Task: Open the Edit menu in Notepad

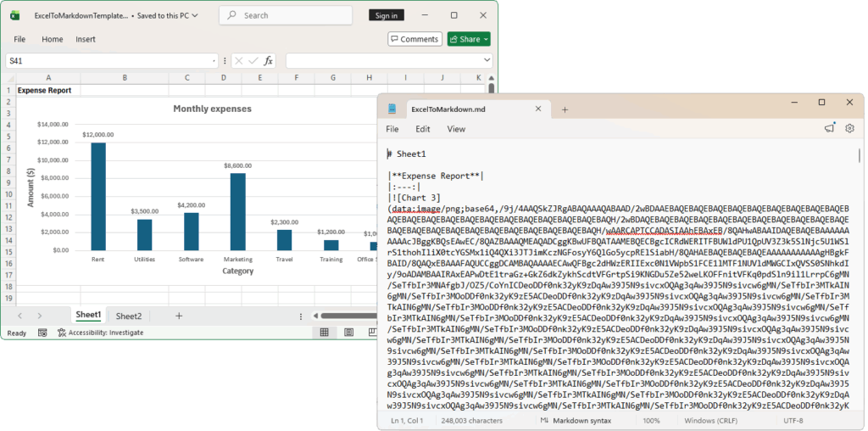Action: [x=423, y=129]
